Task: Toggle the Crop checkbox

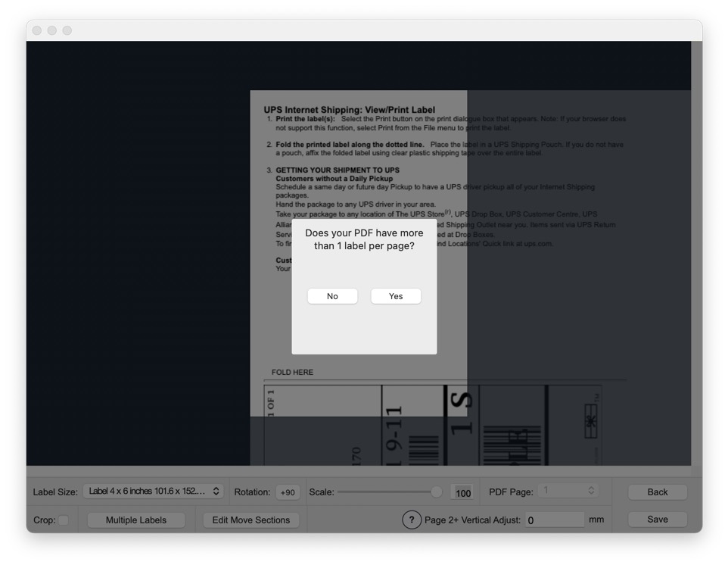Action: [64, 520]
